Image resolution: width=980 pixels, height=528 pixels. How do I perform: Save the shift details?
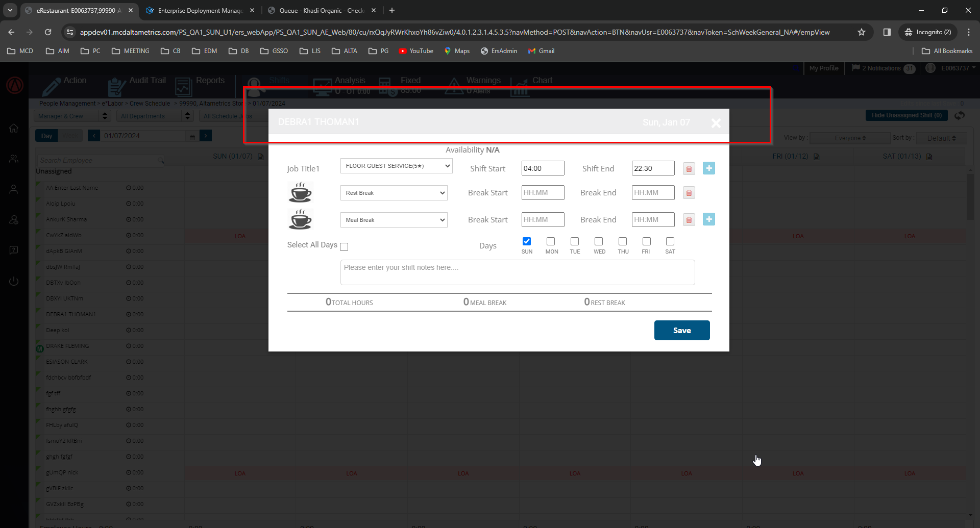pyautogui.click(x=681, y=331)
